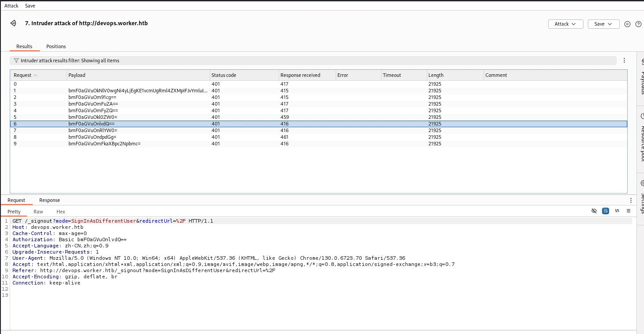
Task: Select the Response tab of the message viewer
Action: click(x=49, y=200)
